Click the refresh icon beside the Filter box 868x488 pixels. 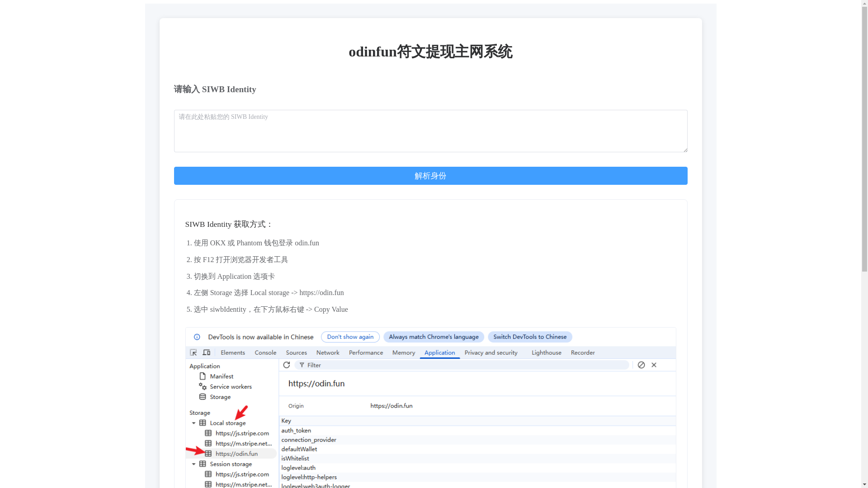coord(287,365)
